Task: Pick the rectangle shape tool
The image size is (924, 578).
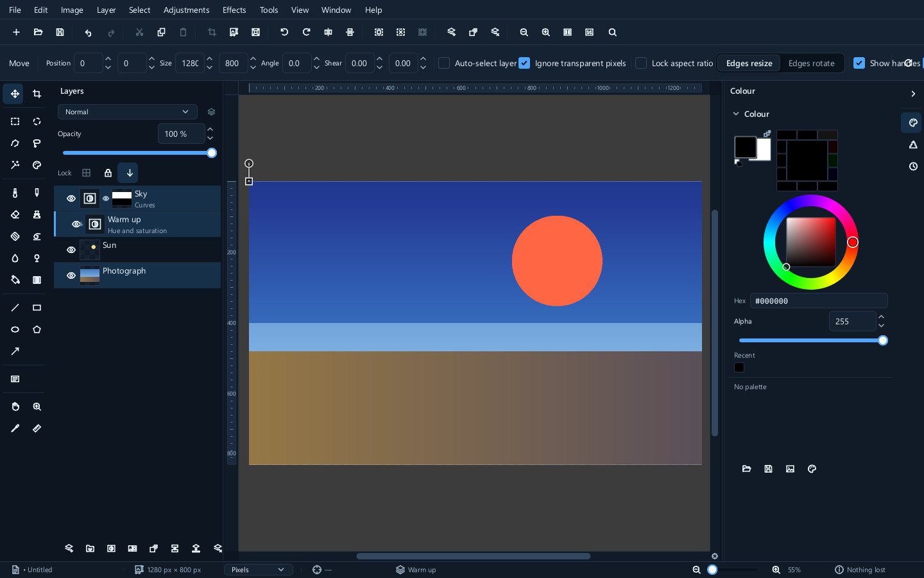Action: click(x=37, y=308)
